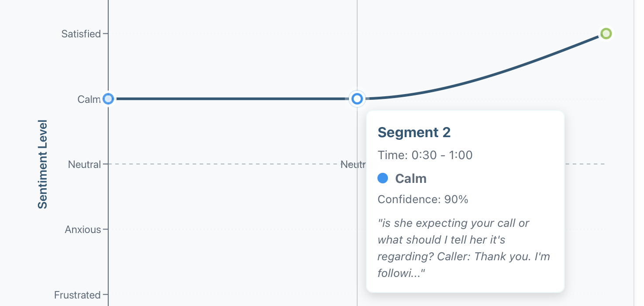This screenshot has width=644, height=306.
Task: Click the green Satisfied data point
Action: tap(606, 34)
